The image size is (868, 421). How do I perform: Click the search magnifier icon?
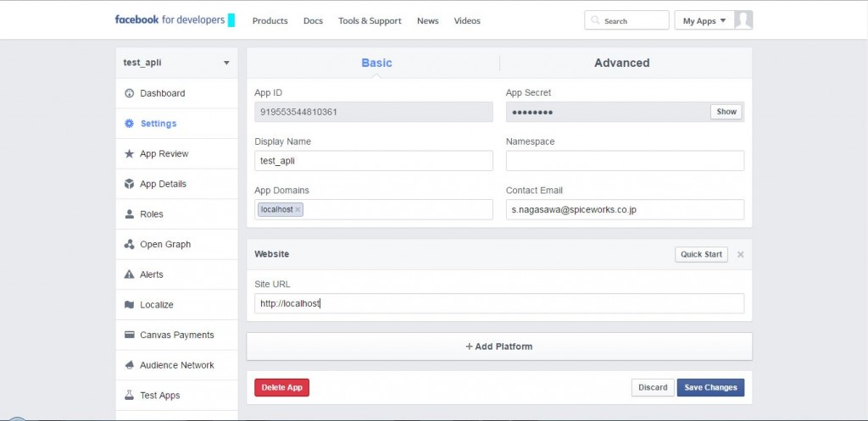tap(595, 20)
